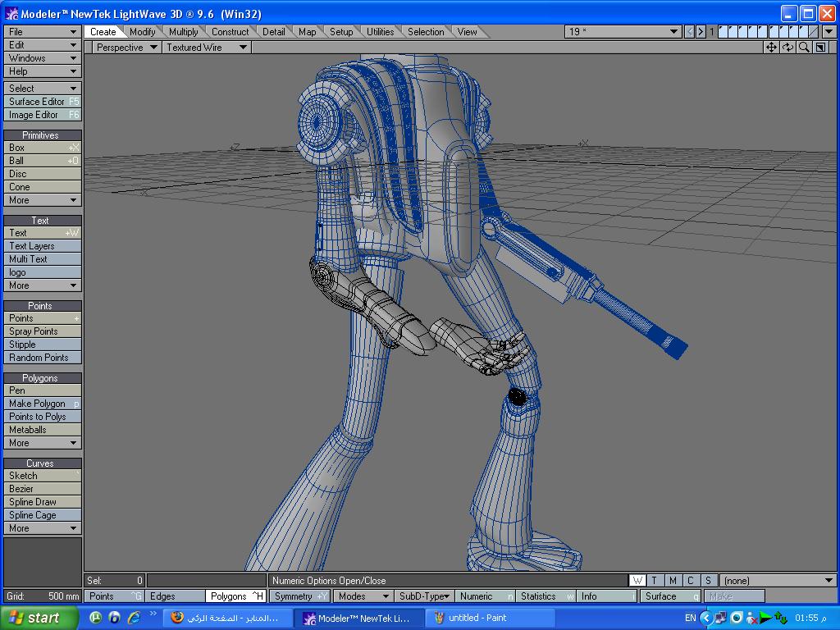Select the fifth layer button
The image size is (840, 630).
(x=764, y=32)
